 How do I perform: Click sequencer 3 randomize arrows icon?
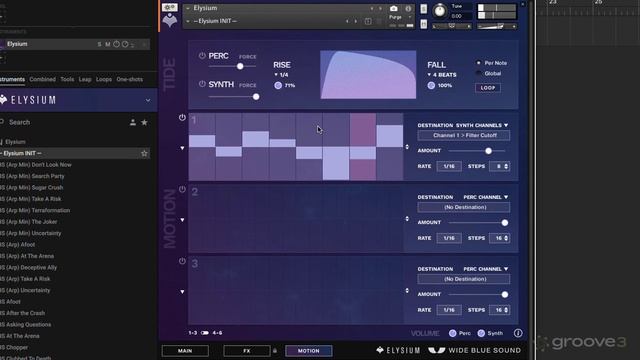(x=407, y=291)
